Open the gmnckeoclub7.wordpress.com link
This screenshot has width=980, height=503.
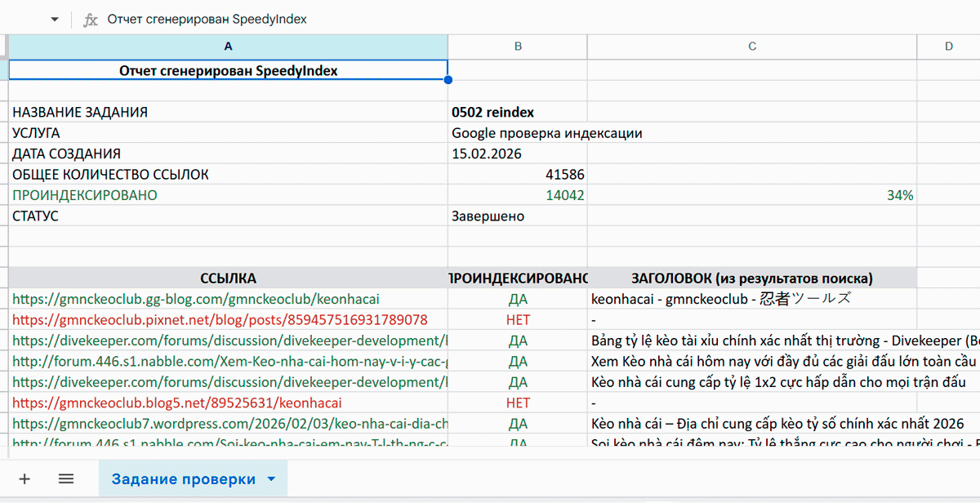pos(229,423)
